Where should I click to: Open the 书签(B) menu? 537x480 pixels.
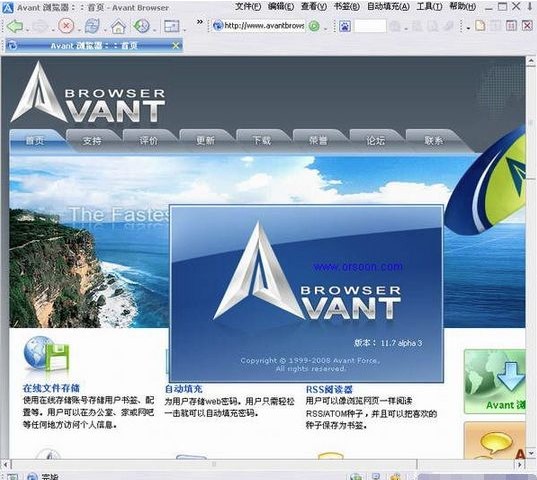[x=347, y=7]
